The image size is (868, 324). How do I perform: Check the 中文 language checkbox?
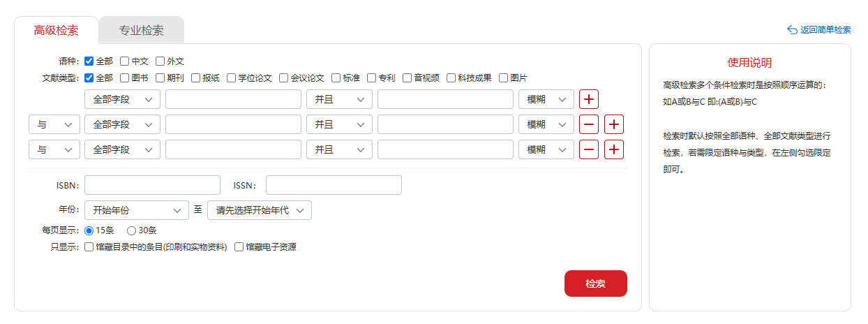tap(124, 61)
